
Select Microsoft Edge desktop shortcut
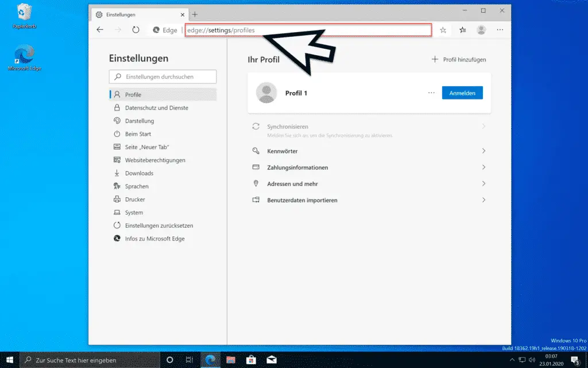pyautogui.click(x=24, y=57)
